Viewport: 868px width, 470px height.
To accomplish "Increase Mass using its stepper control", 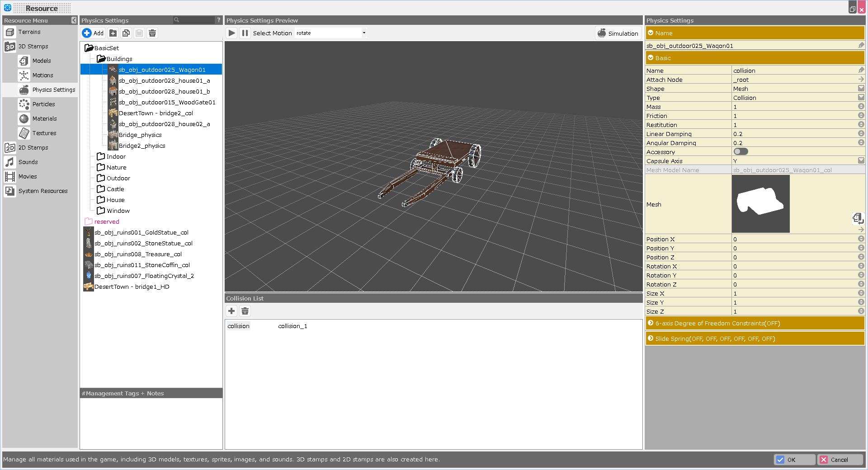I will (860, 106).
